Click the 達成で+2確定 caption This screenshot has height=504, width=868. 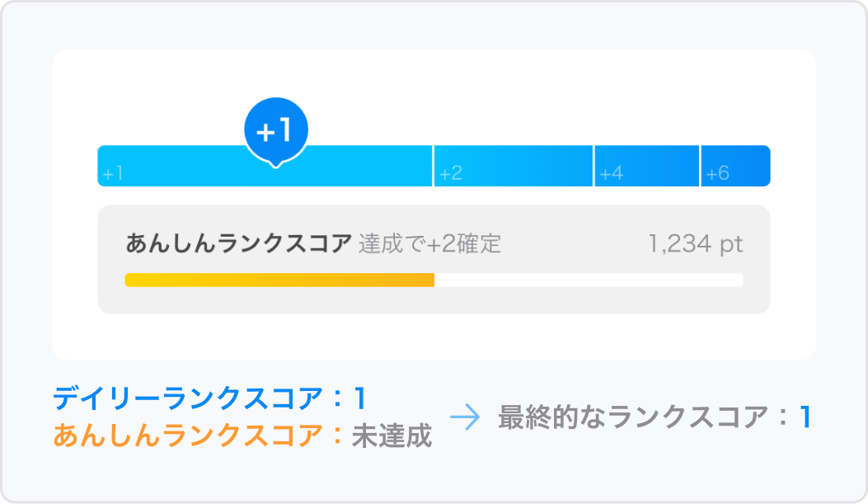(429, 244)
